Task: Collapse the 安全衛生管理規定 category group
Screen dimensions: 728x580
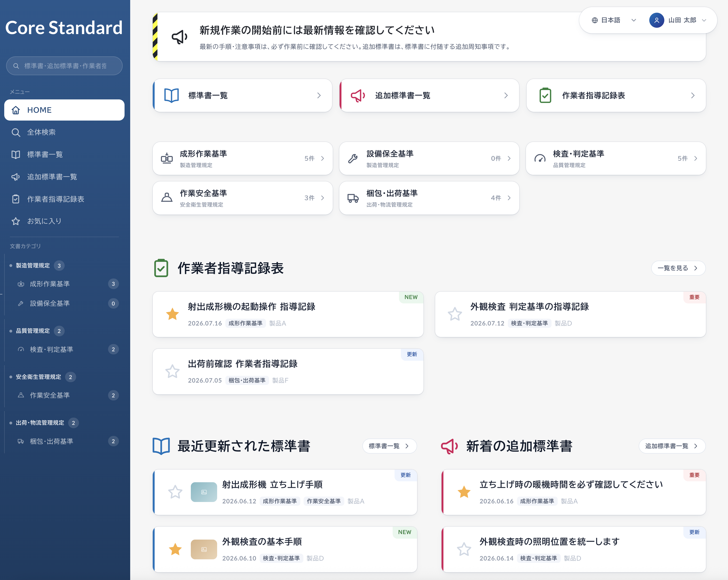Action: pyautogui.click(x=39, y=377)
